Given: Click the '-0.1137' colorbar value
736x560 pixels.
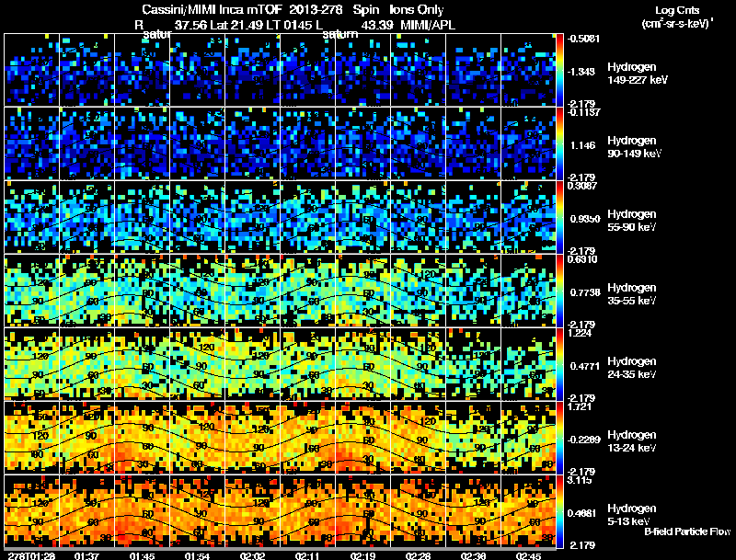Looking at the screenshot, I should click(x=583, y=112).
